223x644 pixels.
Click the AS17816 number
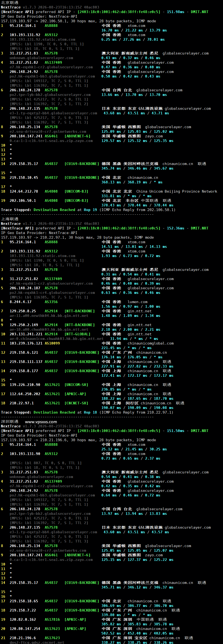pyautogui.click(x=52, y=620)
